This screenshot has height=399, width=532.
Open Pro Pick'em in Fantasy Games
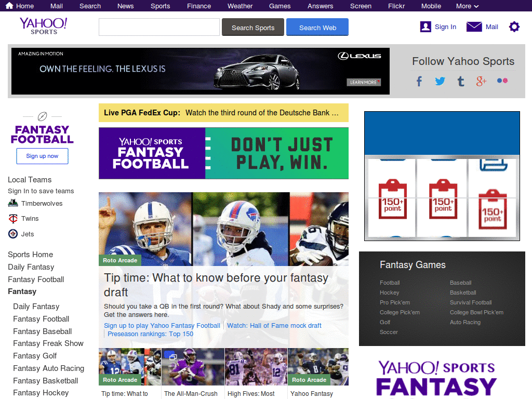point(395,302)
